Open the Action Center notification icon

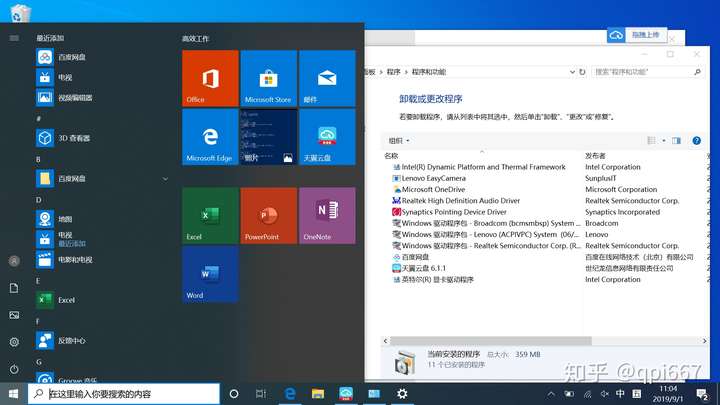[x=702, y=394]
